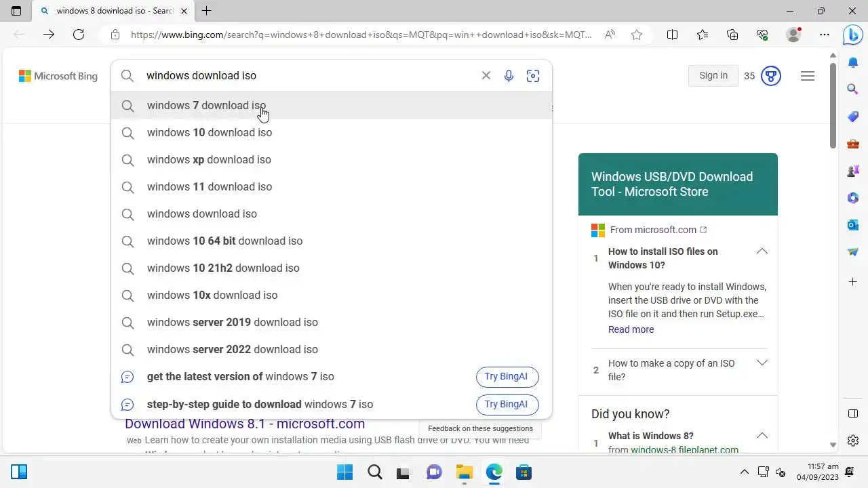The width and height of the screenshot is (868, 488).
Task: Open Collections icon in toolbar
Action: point(732,35)
